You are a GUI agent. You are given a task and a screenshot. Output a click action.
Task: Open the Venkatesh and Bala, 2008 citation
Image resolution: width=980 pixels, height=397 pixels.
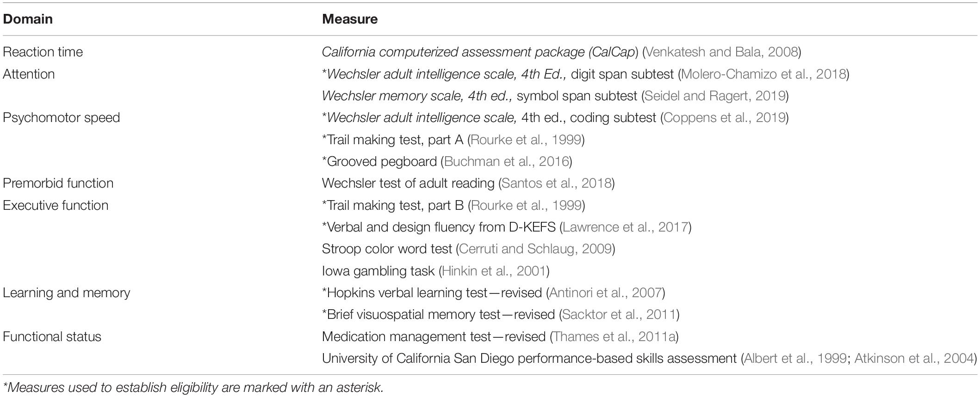pos(721,52)
